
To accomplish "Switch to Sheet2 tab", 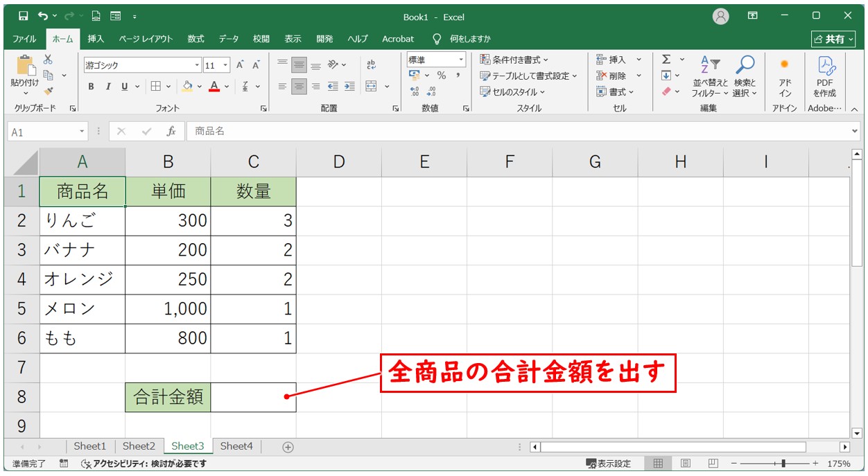I will point(139,447).
